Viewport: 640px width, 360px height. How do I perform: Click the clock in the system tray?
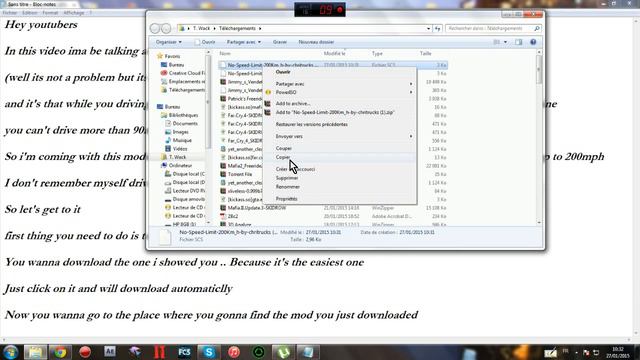pyautogui.click(x=618, y=352)
